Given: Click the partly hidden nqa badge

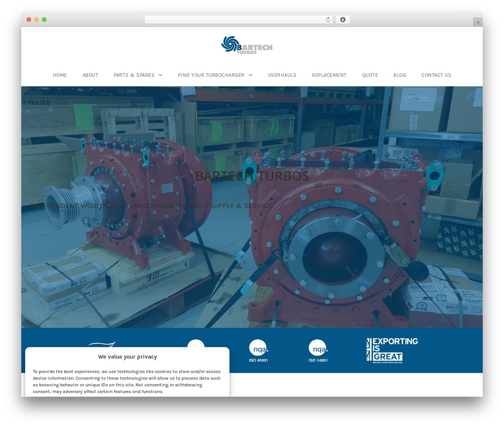Looking at the screenshot, I should point(196,343).
